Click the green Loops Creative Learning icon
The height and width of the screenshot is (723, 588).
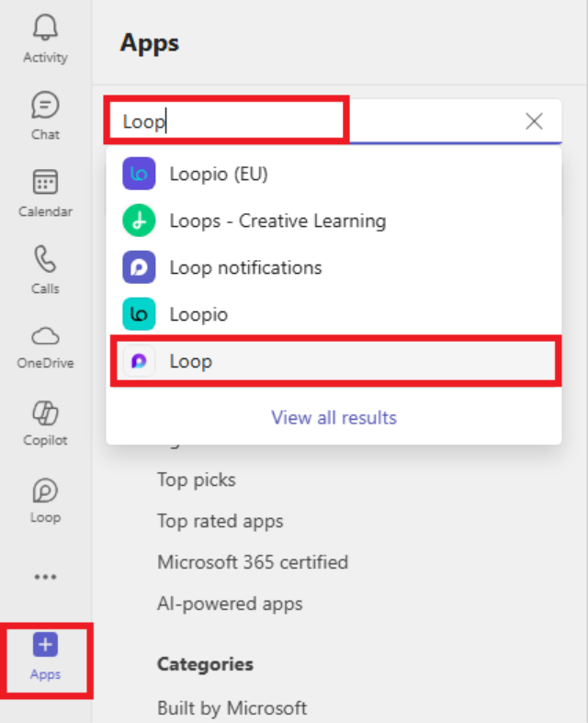coord(139,220)
